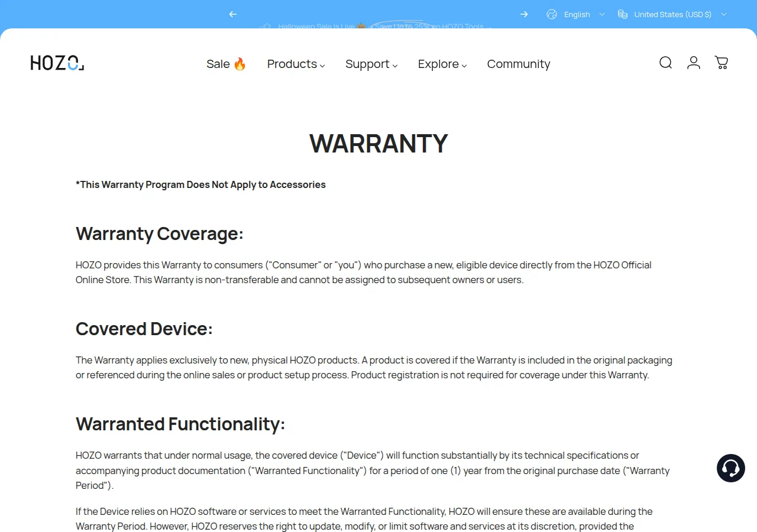The image size is (757, 532).
Task: Open the search icon in header
Action: 665,63
